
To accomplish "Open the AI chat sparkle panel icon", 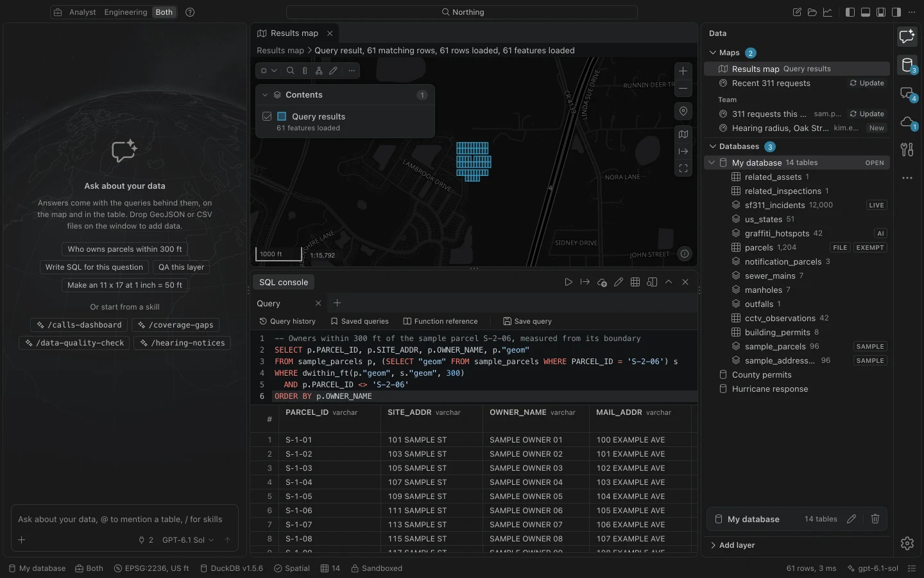I will [x=907, y=37].
